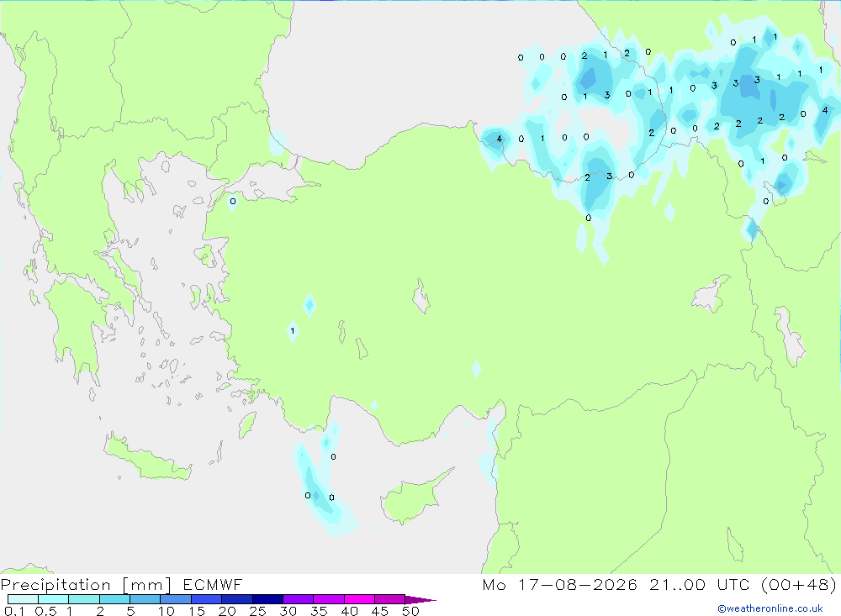Click the 'Mo' weekday abbreviation
Screen dimensions: 841x616
[x=494, y=584]
